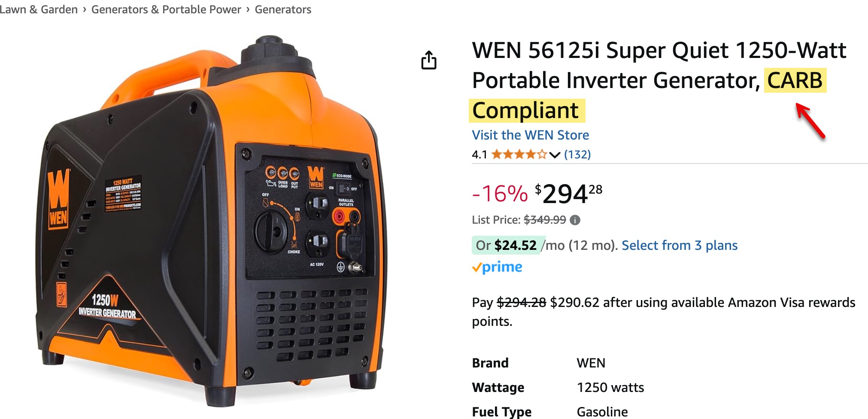Screen dimensions: 868x419
Task: Open Lawn & Garden breadcrumb
Action: [x=39, y=9]
